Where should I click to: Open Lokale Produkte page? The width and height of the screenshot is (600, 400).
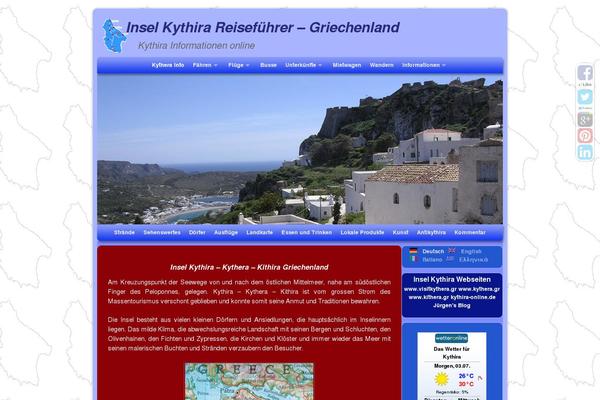(362, 232)
